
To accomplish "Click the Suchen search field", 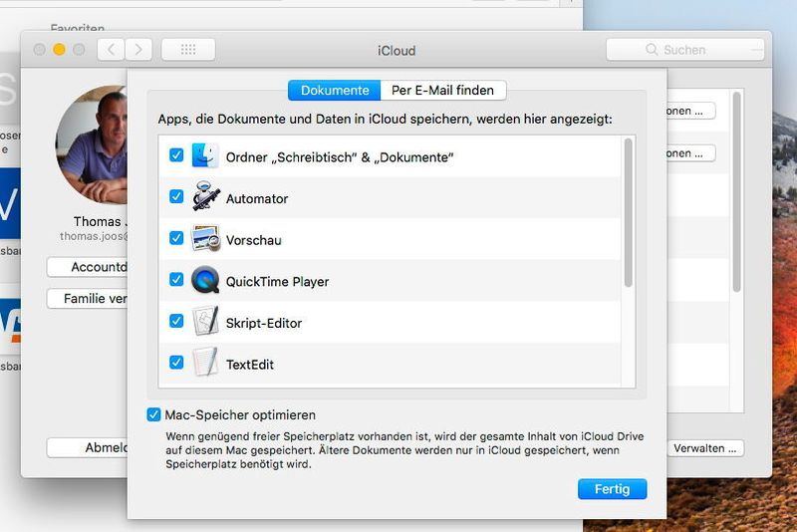I will click(x=685, y=49).
